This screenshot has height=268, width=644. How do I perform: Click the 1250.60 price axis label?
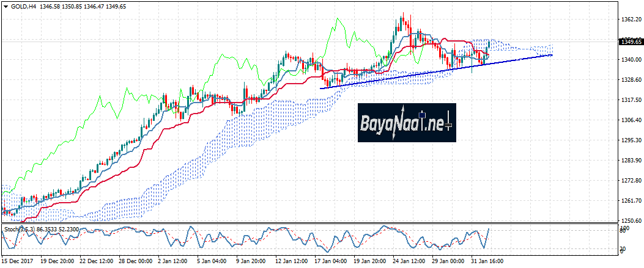point(631,221)
